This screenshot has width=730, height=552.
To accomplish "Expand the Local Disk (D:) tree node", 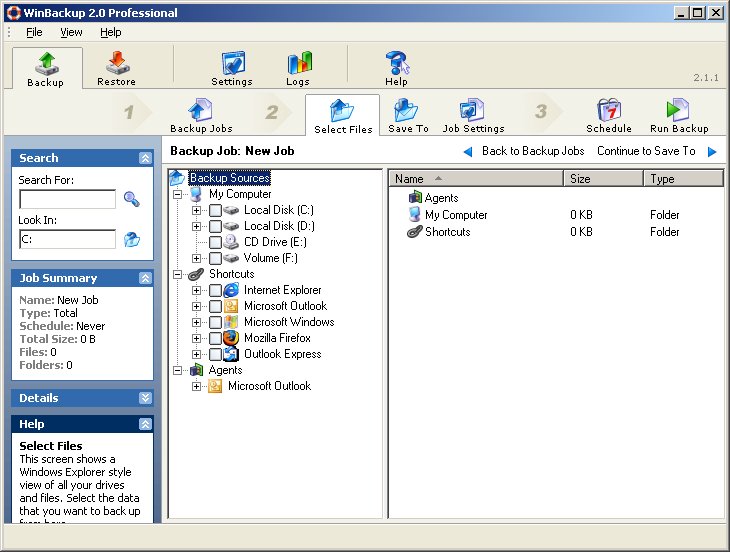I will click(x=197, y=226).
